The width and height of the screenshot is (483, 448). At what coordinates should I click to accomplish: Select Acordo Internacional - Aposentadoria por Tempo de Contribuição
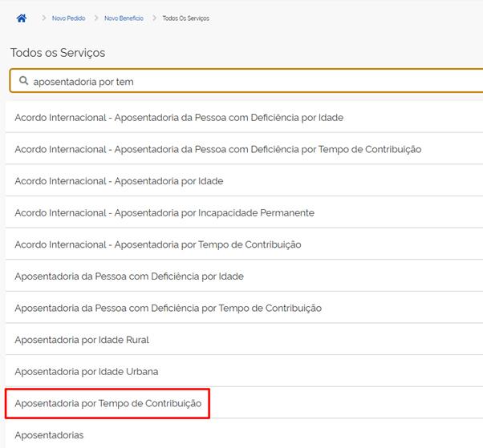tap(244, 244)
